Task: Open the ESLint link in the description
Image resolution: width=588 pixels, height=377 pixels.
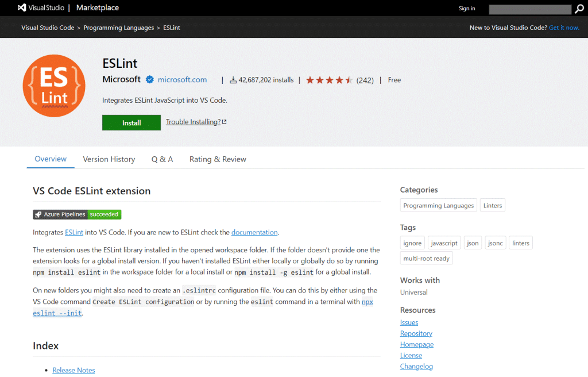Action: 74,232
